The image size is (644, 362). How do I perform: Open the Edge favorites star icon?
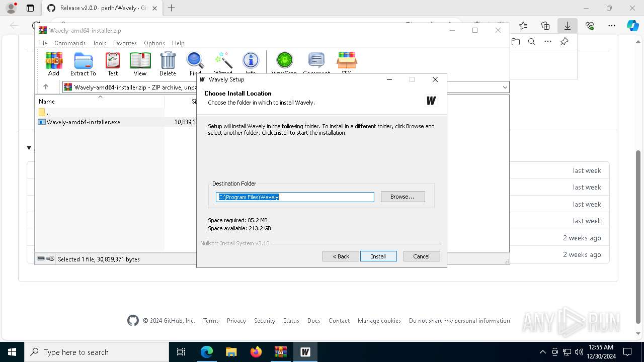(x=523, y=26)
